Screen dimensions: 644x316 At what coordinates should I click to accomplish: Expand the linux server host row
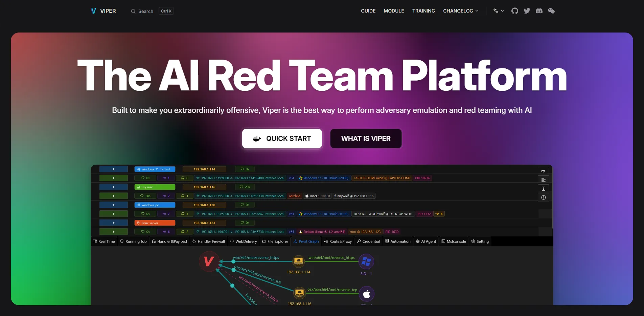pos(114,223)
